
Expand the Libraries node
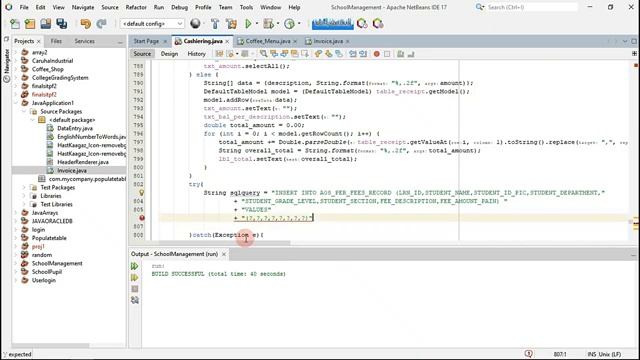click(24, 196)
